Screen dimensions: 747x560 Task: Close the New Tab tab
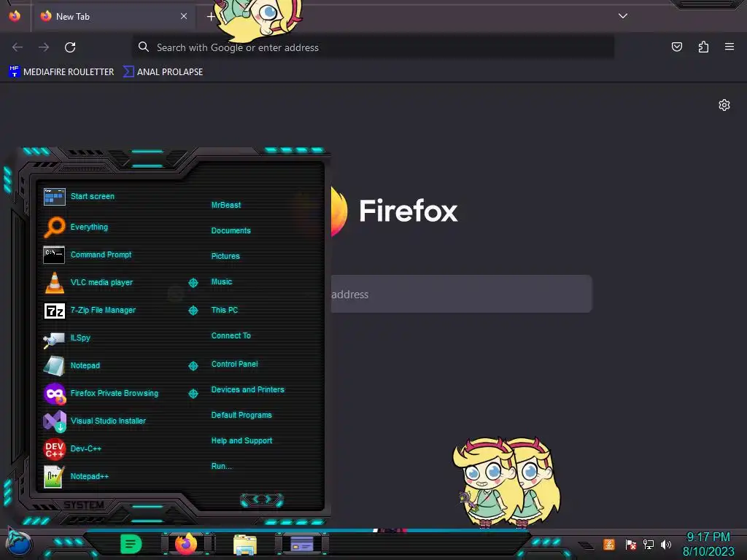(184, 16)
